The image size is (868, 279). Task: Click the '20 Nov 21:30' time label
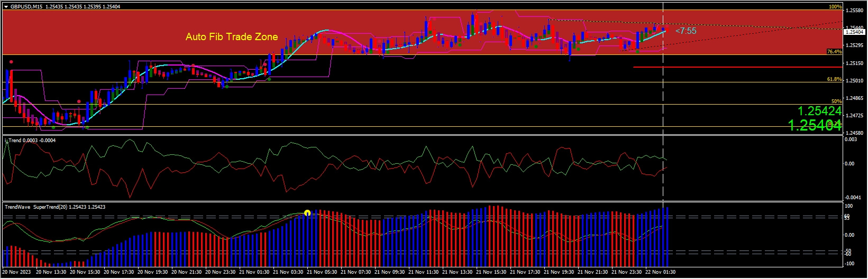click(x=187, y=272)
